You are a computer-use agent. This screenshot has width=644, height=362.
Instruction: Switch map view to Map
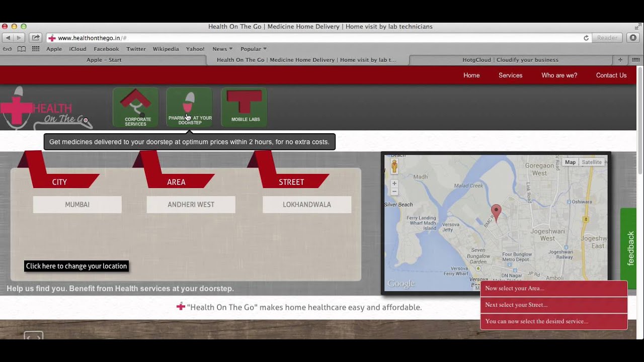coord(570,162)
